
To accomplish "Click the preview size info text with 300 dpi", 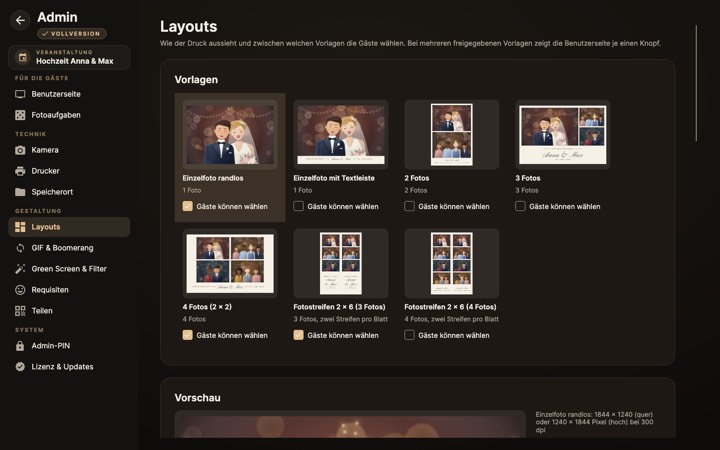I will (x=594, y=422).
